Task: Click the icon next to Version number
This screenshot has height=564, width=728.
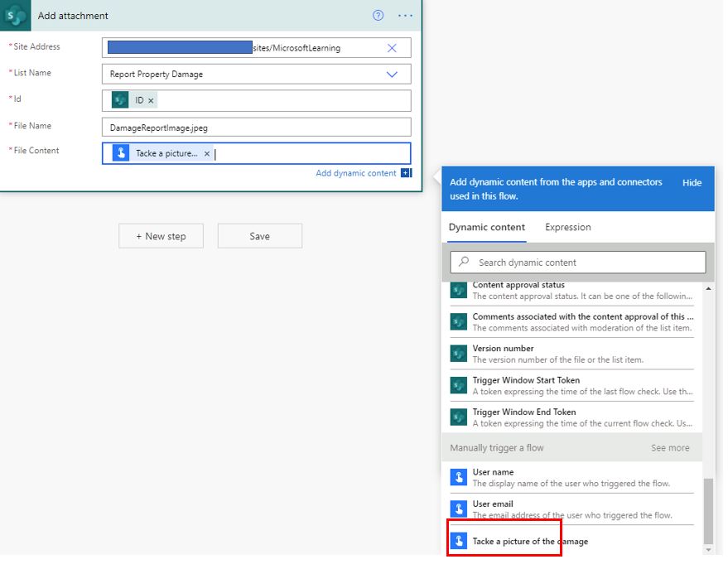Action: 459,354
